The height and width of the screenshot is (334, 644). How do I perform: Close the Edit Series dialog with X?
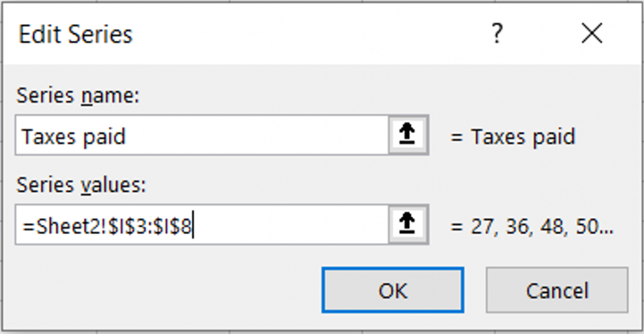[x=591, y=34]
